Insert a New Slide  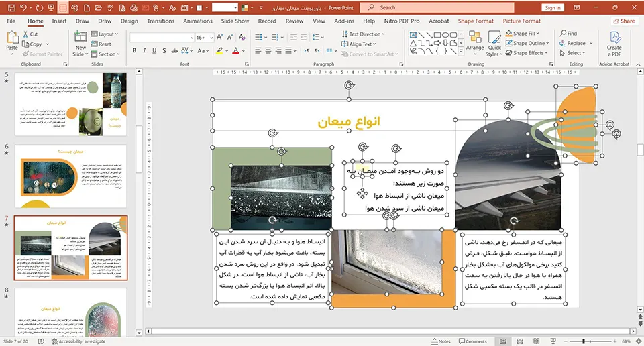point(80,44)
